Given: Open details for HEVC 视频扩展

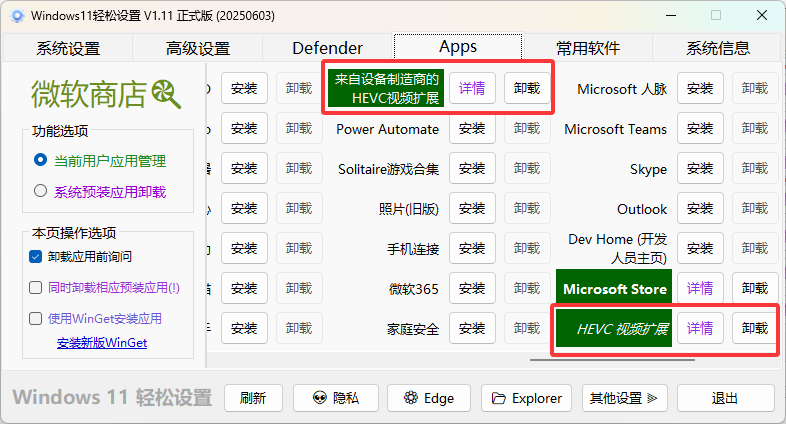Looking at the screenshot, I should (700, 328).
